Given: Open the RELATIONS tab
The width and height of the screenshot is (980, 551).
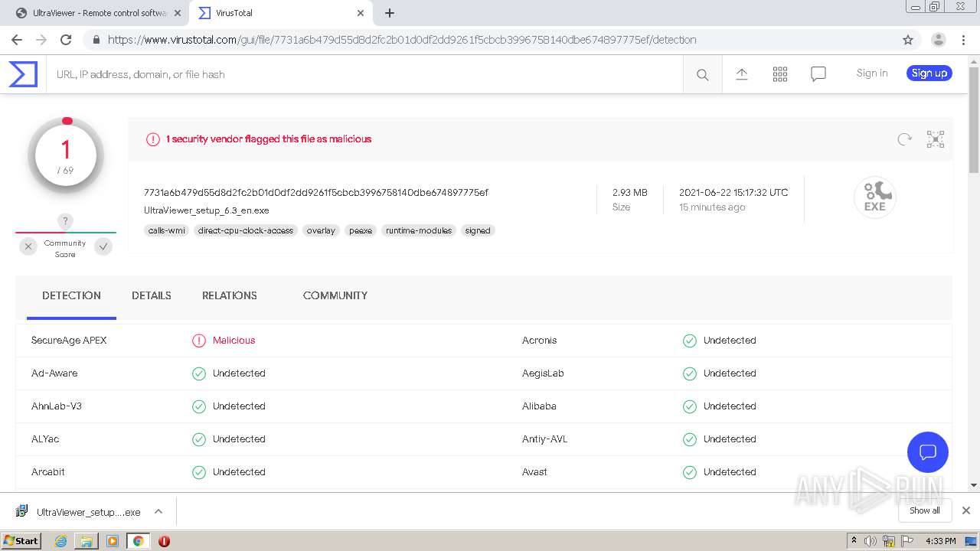Looking at the screenshot, I should click(x=230, y=295).
